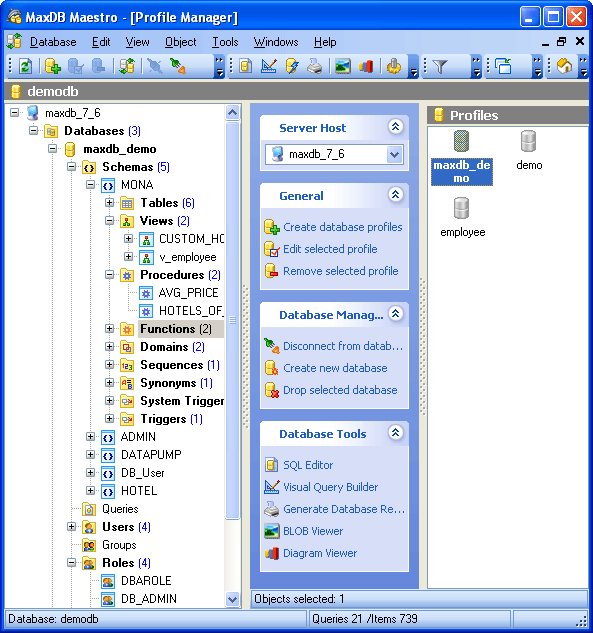Click Create database profiles toolbar icon
The height and width of the screenshot is (633, 593).
[x=53, y=66]
